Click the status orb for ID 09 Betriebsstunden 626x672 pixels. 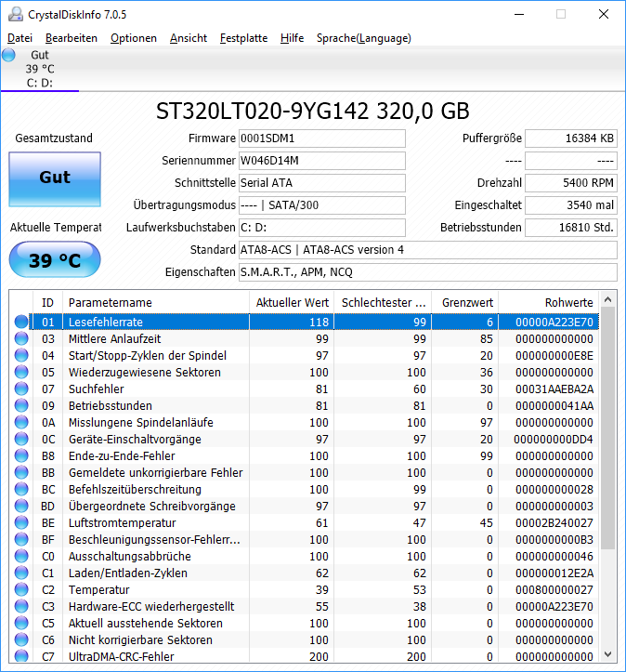click(x=21, y=405)
